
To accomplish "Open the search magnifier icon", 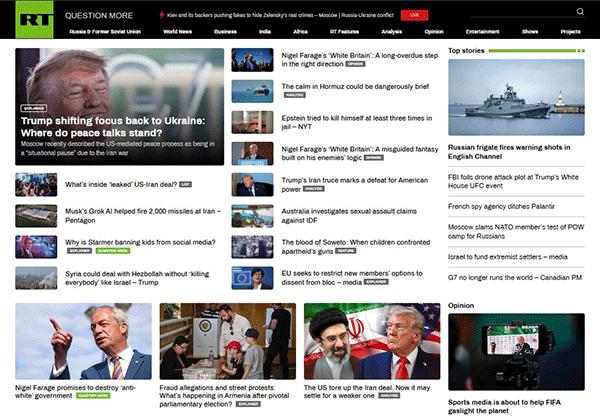I will pos(580,11).
